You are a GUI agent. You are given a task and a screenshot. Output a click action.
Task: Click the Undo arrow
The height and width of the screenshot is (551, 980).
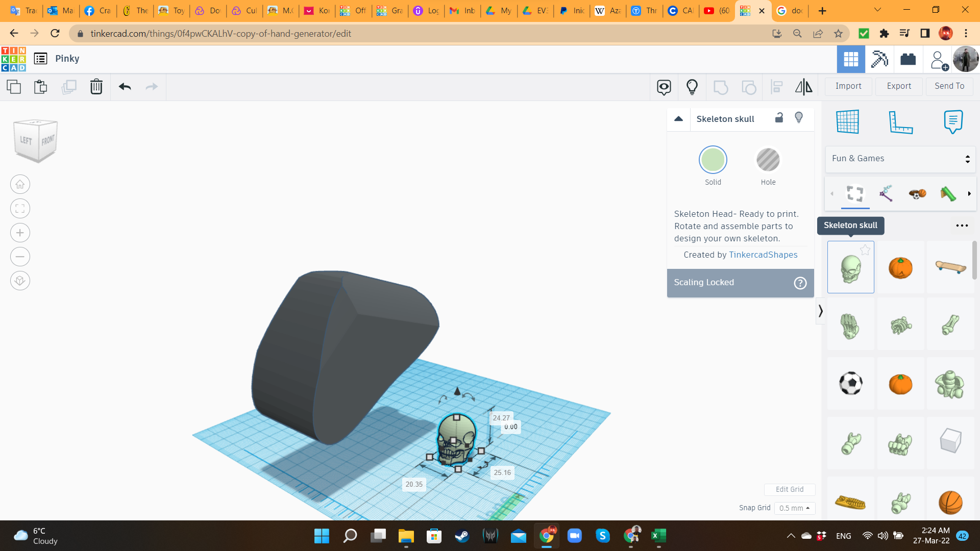coord(125,87)
